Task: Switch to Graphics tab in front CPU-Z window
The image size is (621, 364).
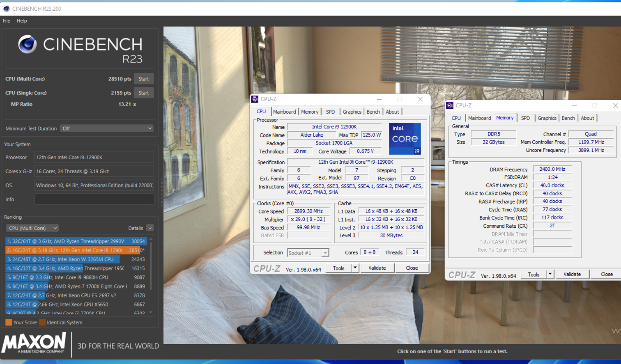Action: [352, 112]
